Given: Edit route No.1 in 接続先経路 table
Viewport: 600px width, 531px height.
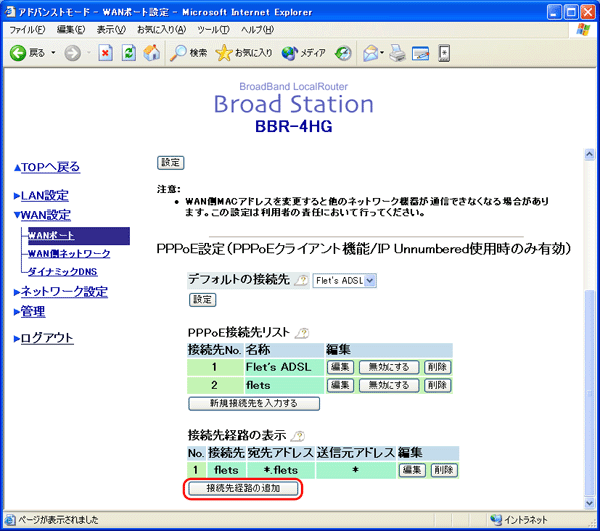Looking at the screenshot, I should [412, 470].
